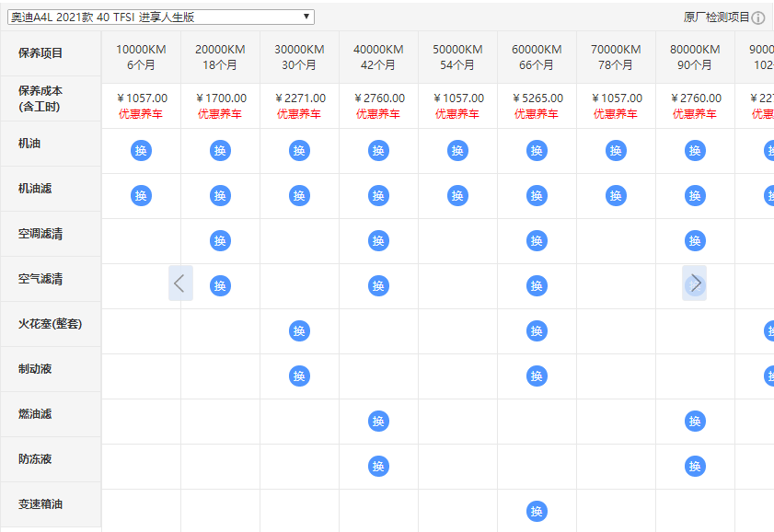The width and height of the screenshot is (774, 532).
Task: Click 机油滤 换 icon at 40000KM
Action: pyautogui.click(x=378, y=196)
